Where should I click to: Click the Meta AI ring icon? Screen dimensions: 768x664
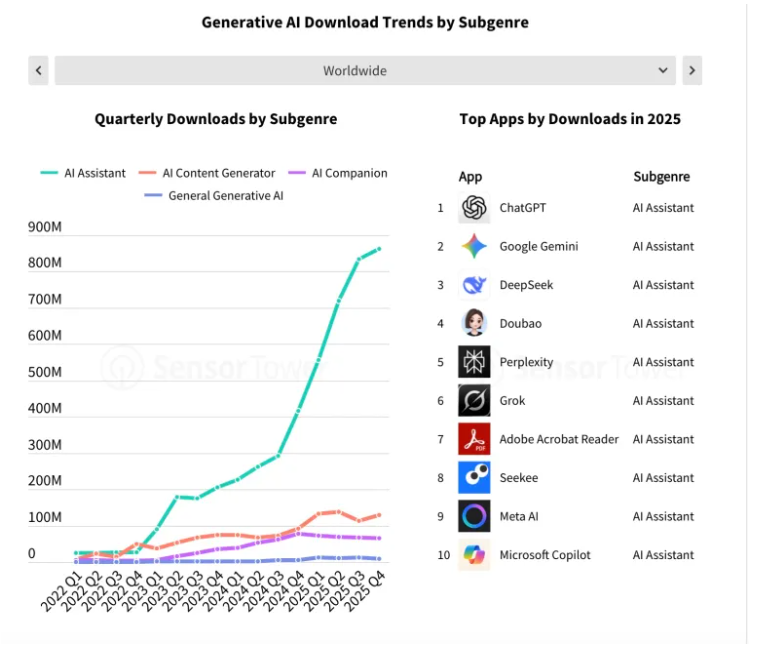(474, 516)
